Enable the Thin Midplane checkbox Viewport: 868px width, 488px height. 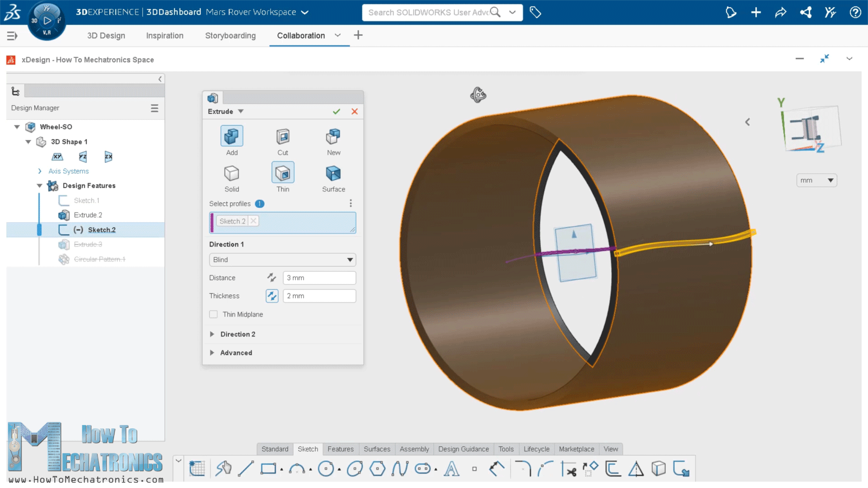click(214, 314)
